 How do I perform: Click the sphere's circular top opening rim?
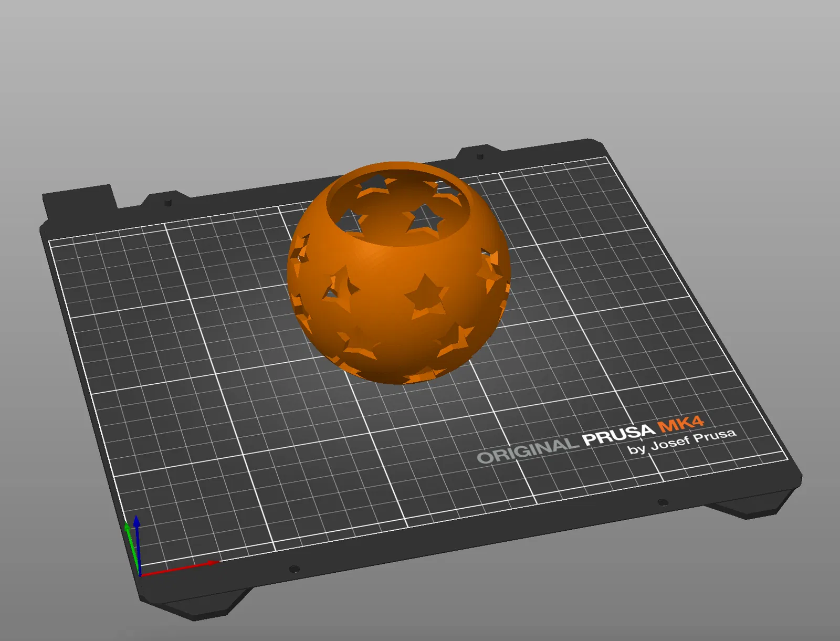(x=396, y=205)
